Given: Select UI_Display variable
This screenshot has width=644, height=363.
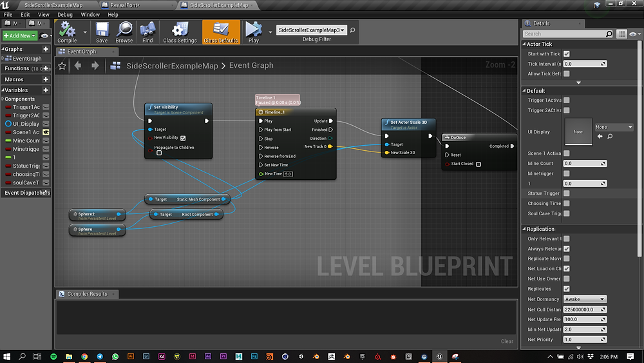Looking at the screenshot, I should pyautogui.click(x=26, y=124).
